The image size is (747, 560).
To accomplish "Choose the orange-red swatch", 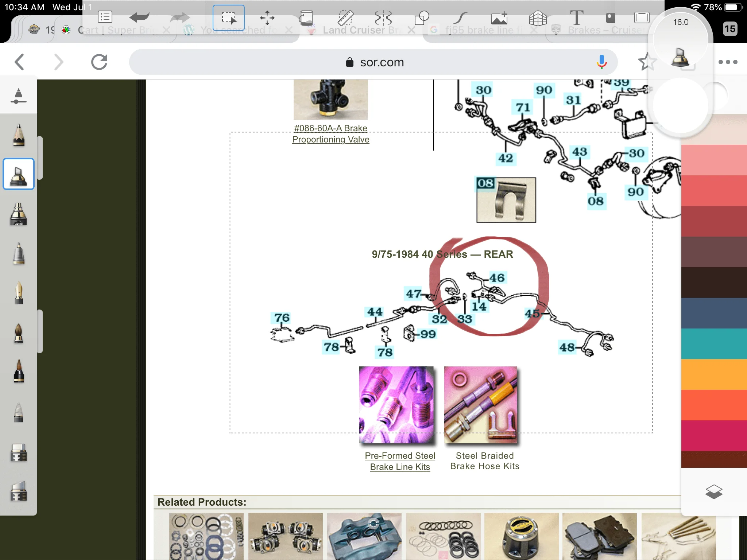I will (x=714, y=405).
